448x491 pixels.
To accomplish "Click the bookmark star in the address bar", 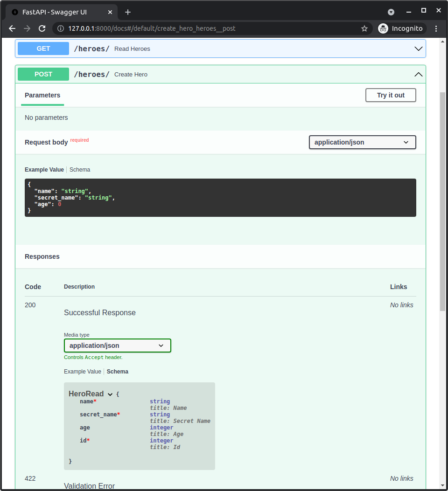I will [x=364, y=28].
